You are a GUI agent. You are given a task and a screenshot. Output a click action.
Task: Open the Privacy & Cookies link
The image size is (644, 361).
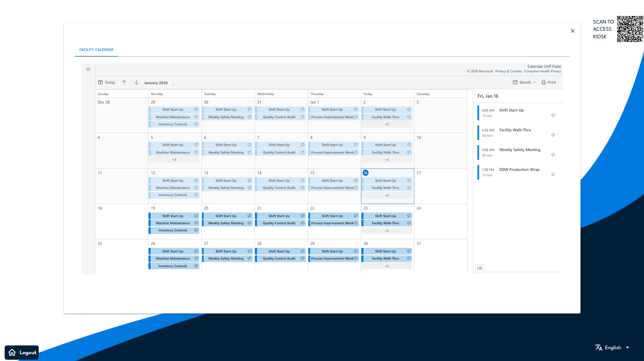[x=508, y=71]
